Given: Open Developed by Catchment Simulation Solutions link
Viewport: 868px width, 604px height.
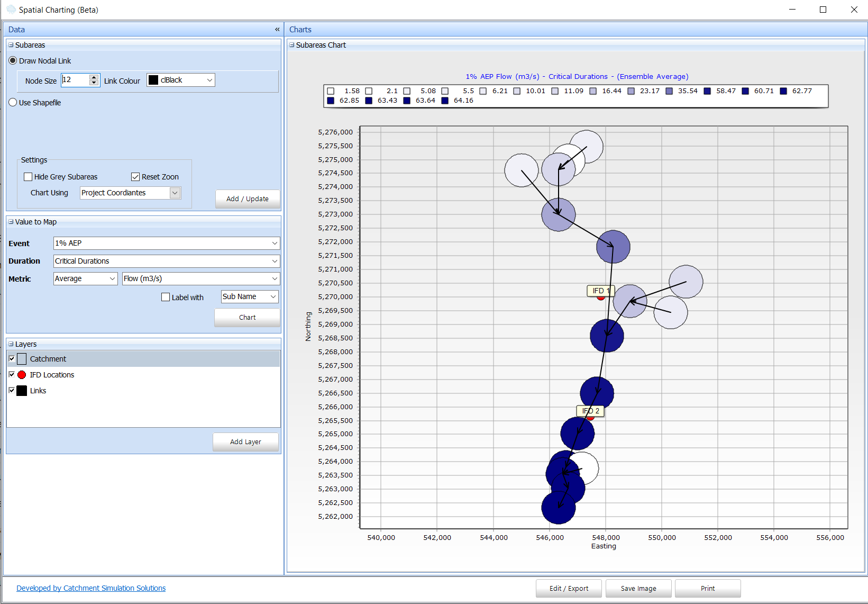Looking at the screenshot, I should coord(91,588).
